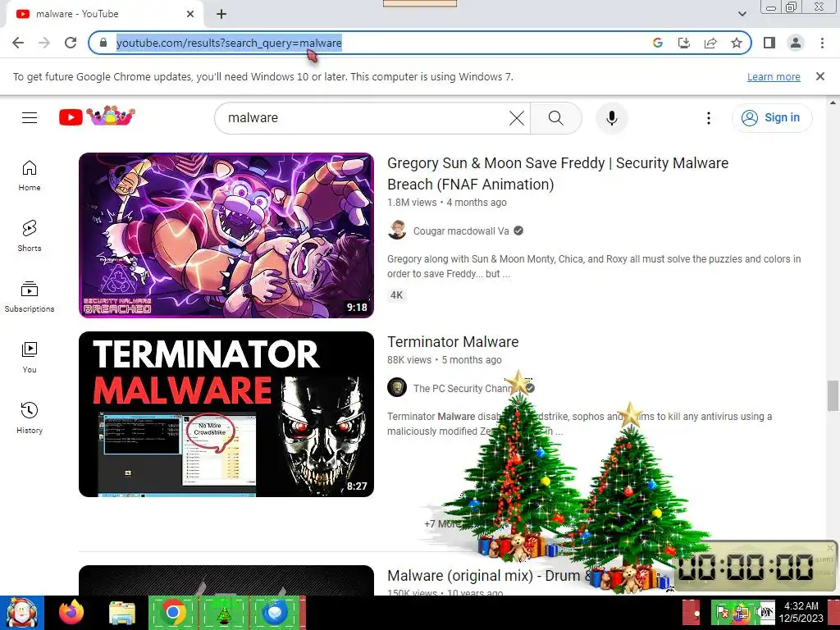
Task: Open History in the sidebar
Action: (30, 418)
